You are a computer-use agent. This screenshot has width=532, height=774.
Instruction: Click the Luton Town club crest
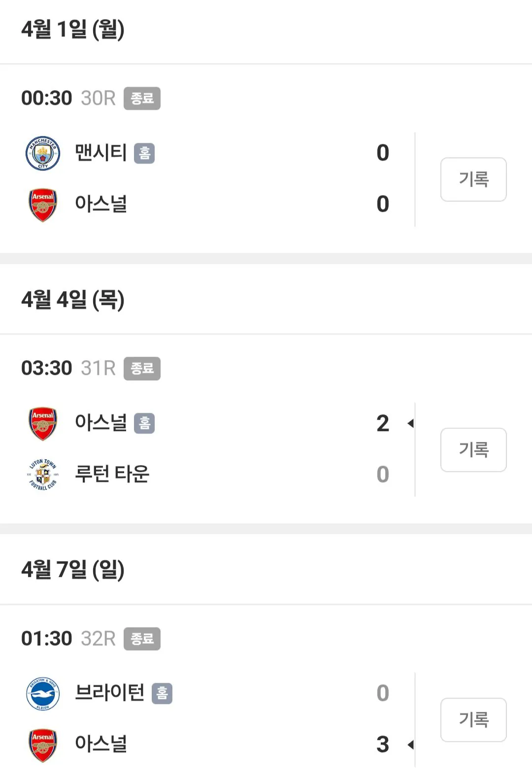(43, 474)
